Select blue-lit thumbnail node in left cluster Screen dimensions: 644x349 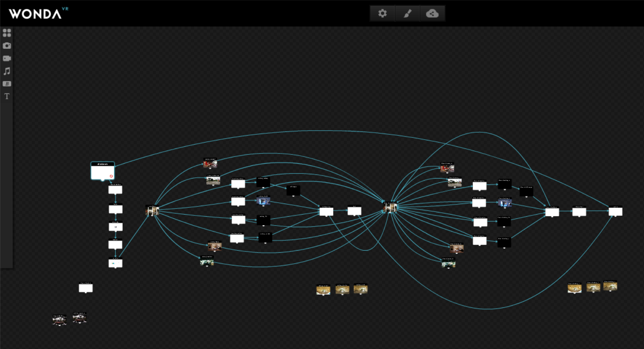click(x=263, y=201)
